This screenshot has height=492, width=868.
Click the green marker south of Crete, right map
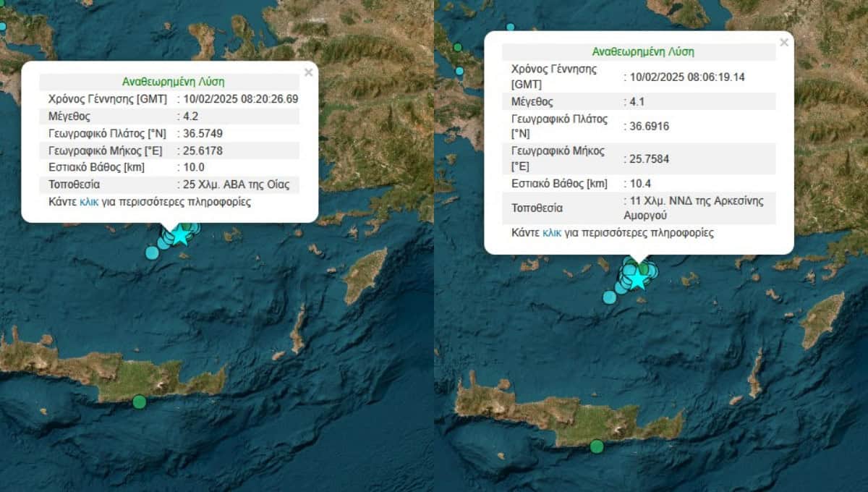597,446
